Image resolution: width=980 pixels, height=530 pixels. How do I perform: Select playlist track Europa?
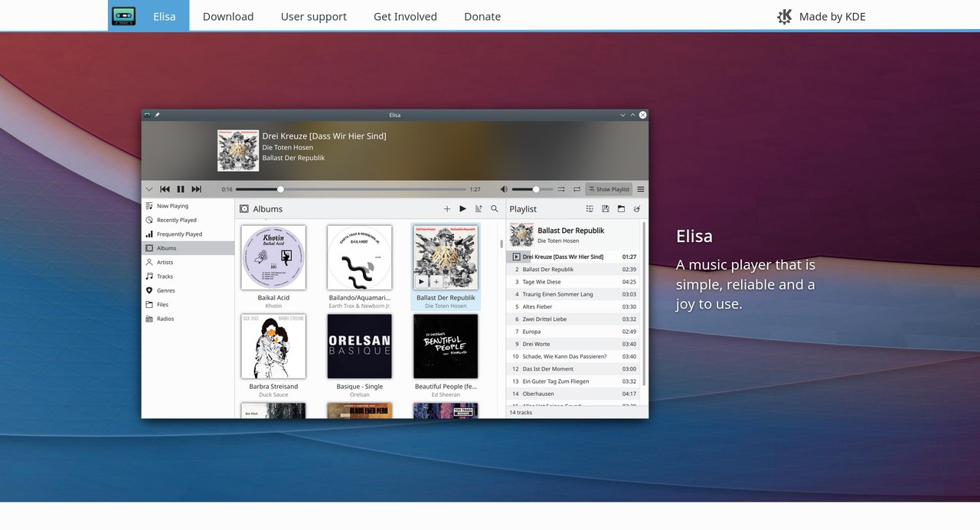point(573,332)
